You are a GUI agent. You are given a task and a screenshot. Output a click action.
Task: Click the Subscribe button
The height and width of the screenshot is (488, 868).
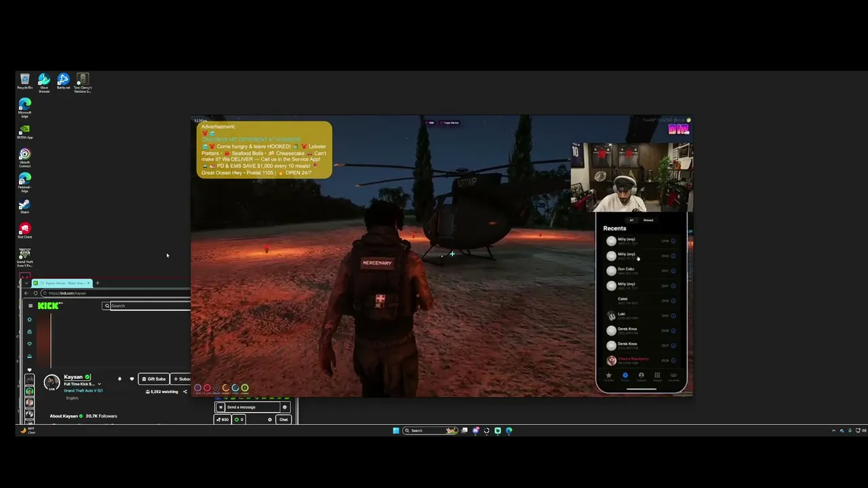click(182, 379)
